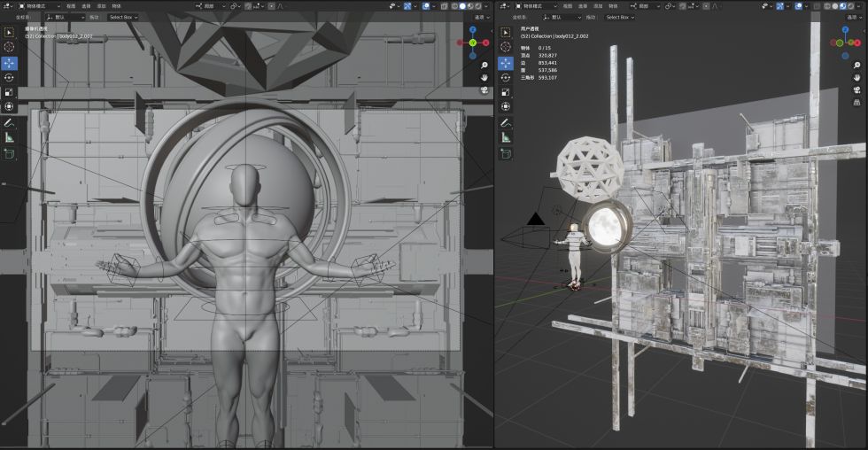The image size is (868, 450).
Task: Choose the Measure tool in left viewport
Action: click(9, 137)
